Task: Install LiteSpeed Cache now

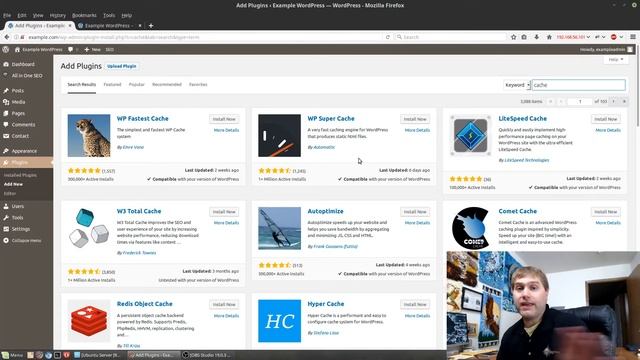Action: [x=606, y=119]
